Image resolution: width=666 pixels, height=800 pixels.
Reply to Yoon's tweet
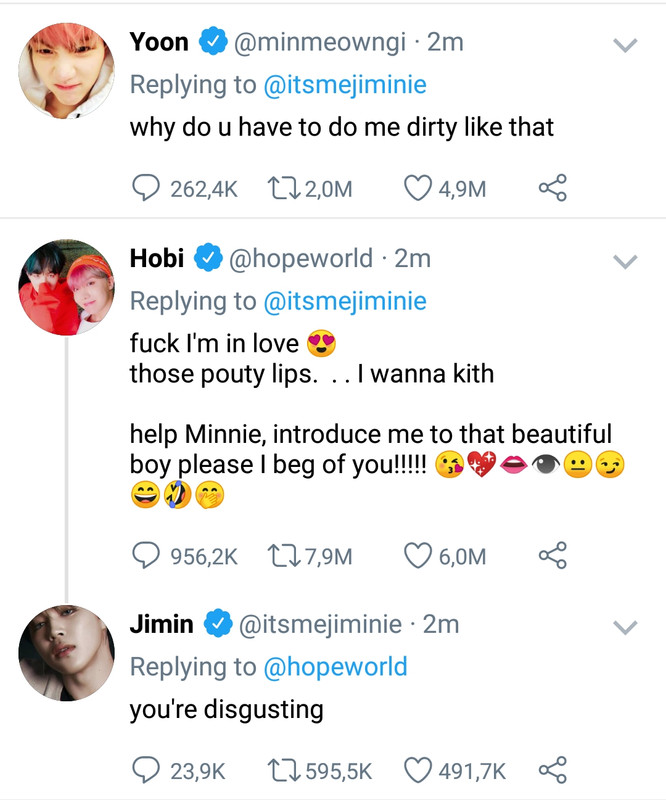[x=146, y=187]
